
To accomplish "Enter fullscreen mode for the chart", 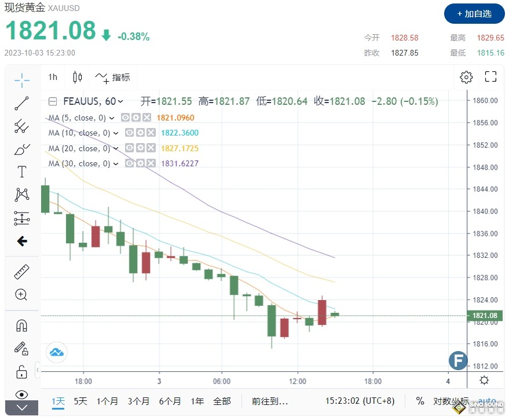I will (x=490, y=76).
